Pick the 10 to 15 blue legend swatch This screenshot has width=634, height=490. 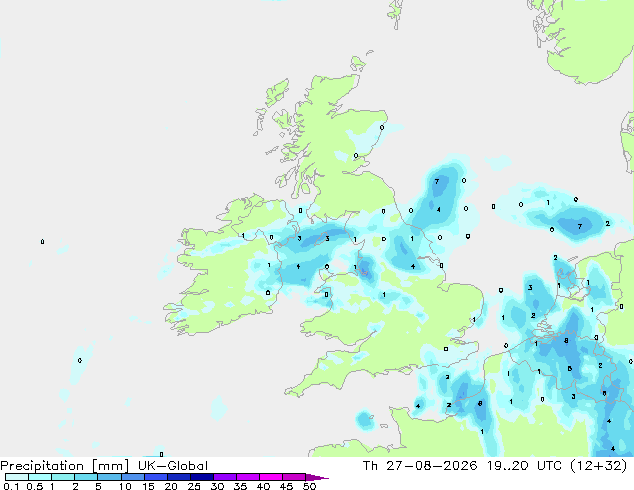(133, 477)
